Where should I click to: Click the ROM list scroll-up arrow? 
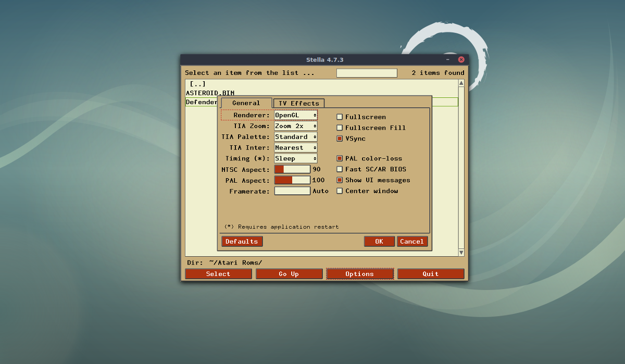tap(461, 83)
